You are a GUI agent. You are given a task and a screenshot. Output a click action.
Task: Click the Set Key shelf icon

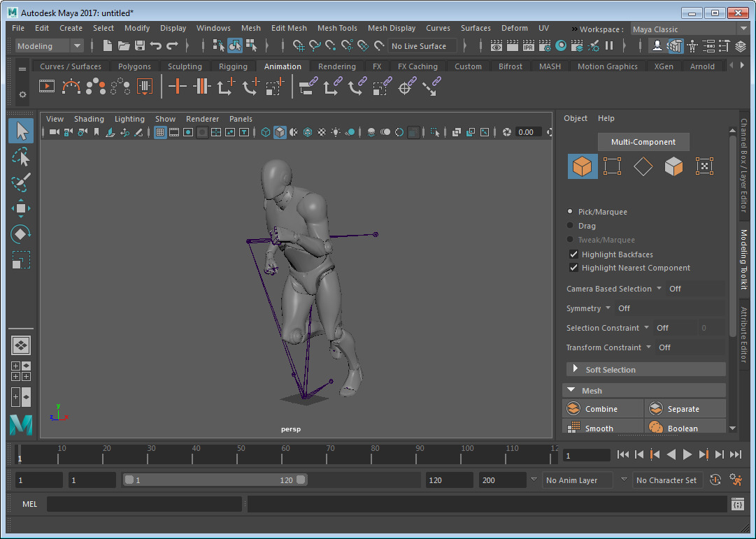pos(178,87)
